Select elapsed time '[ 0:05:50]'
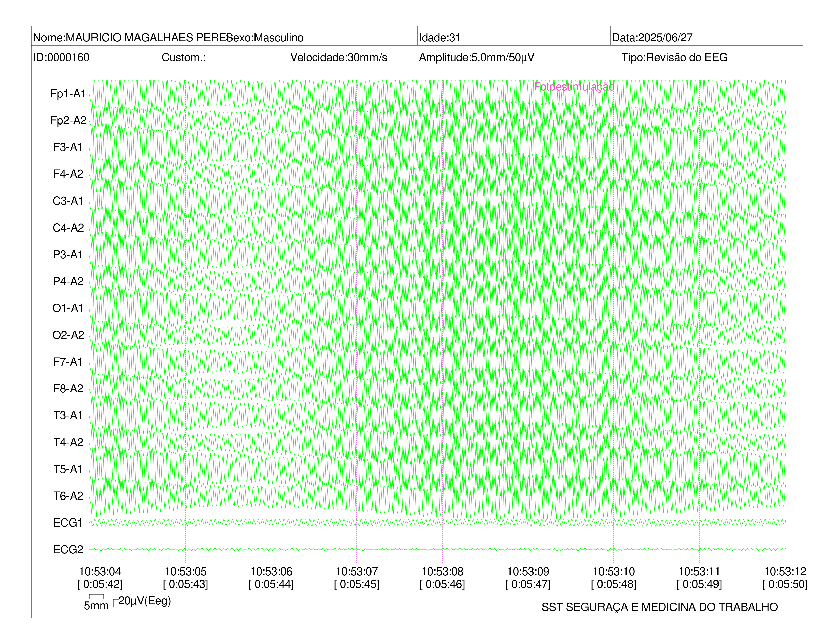 pos(785,584)
